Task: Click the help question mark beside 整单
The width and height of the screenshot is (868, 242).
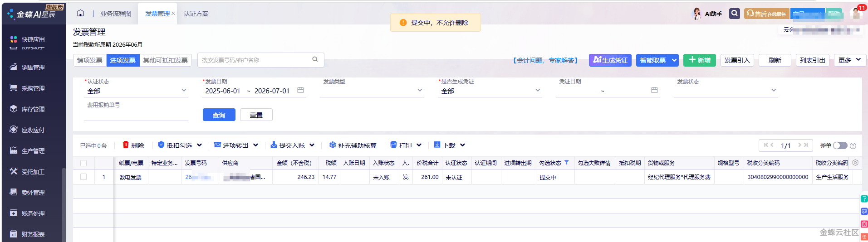Action: pyautogui.click(x=853, y=145)
